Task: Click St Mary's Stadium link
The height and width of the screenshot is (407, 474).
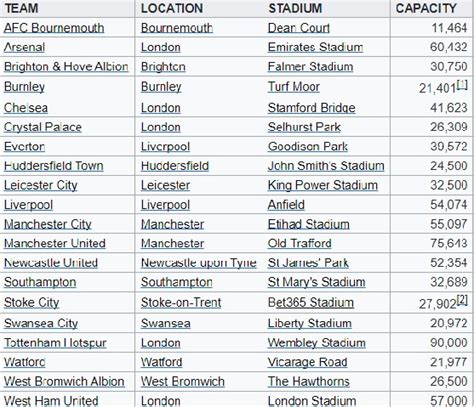Action: tap(316, 282)
